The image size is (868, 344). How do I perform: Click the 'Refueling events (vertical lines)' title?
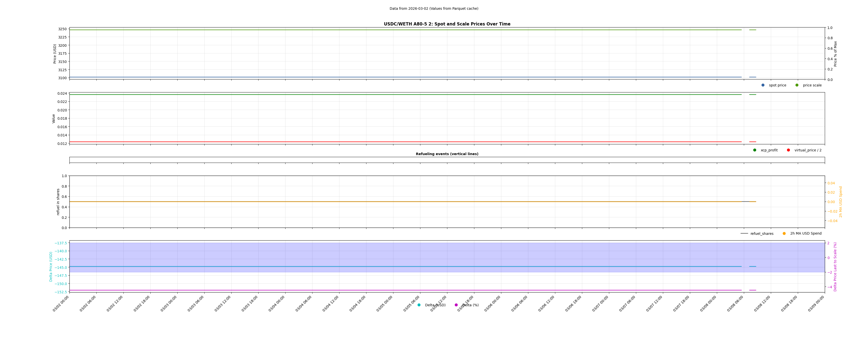coord(447,154)
